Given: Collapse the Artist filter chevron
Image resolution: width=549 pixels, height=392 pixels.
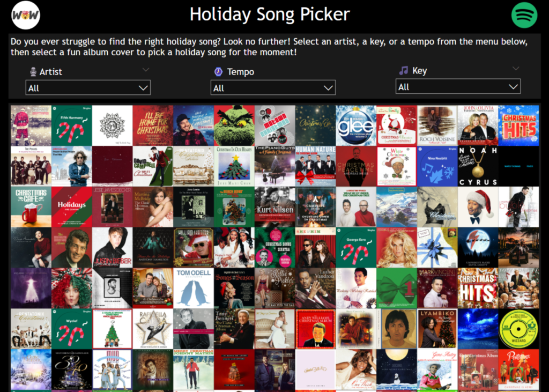Looking at the screenshot, I should click(x=146, y=70).
